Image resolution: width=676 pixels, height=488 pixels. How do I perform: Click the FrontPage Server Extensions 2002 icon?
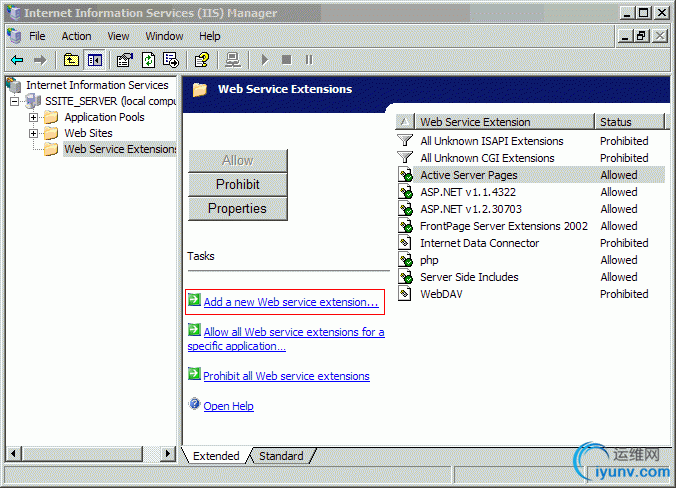click(x=405, y=225)
